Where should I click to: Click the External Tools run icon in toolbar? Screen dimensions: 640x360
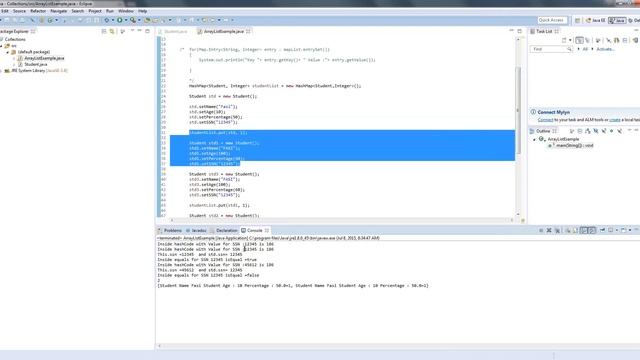[133, 20]
